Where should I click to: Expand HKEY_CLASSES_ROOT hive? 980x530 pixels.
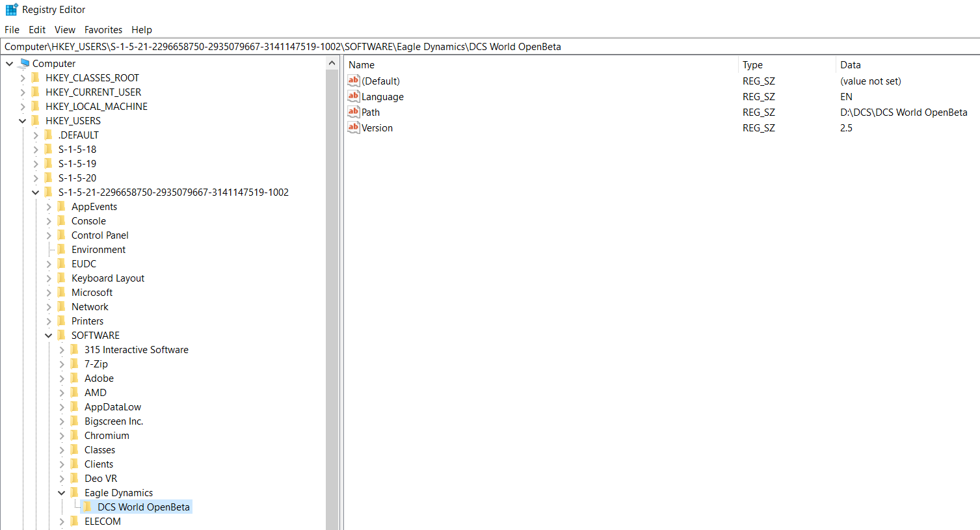click(23, 78)
